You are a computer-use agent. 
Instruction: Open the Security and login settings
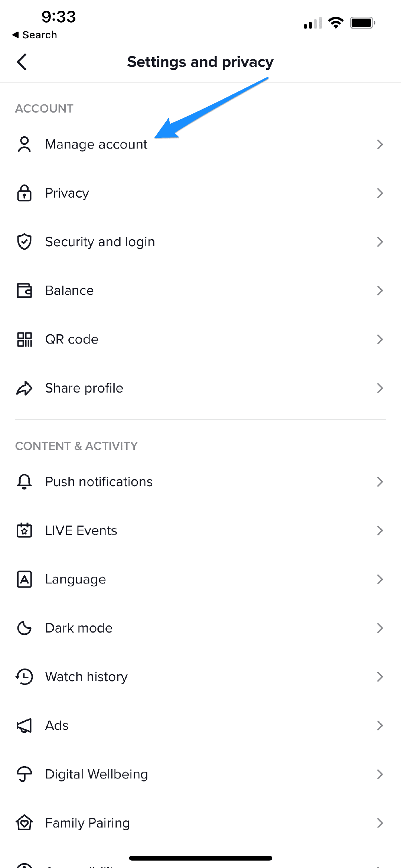[100, 242]
